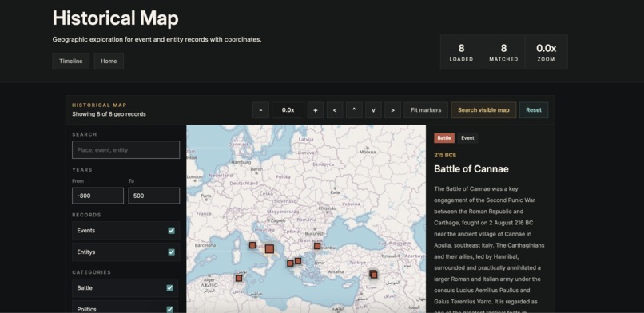This screenshot has width=644, height=313.
Task: Select the large Cannae marker in Italy
Action: pos(269,248)
